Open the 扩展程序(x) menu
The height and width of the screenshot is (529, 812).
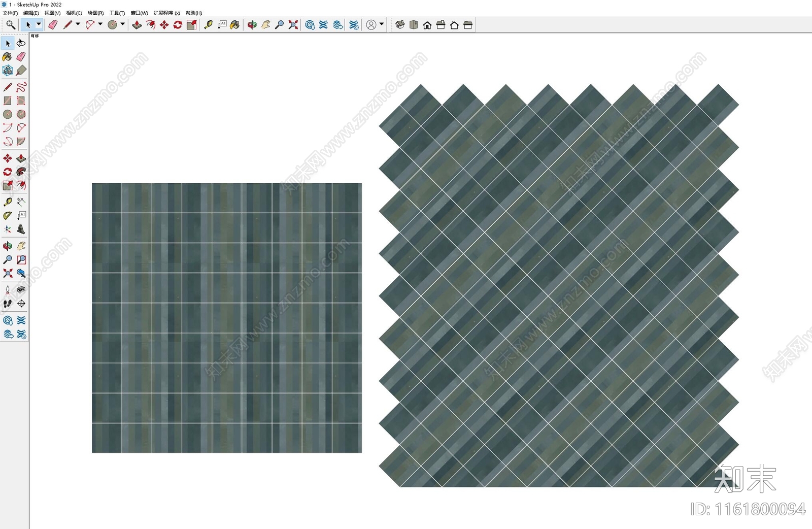(167, 13)
